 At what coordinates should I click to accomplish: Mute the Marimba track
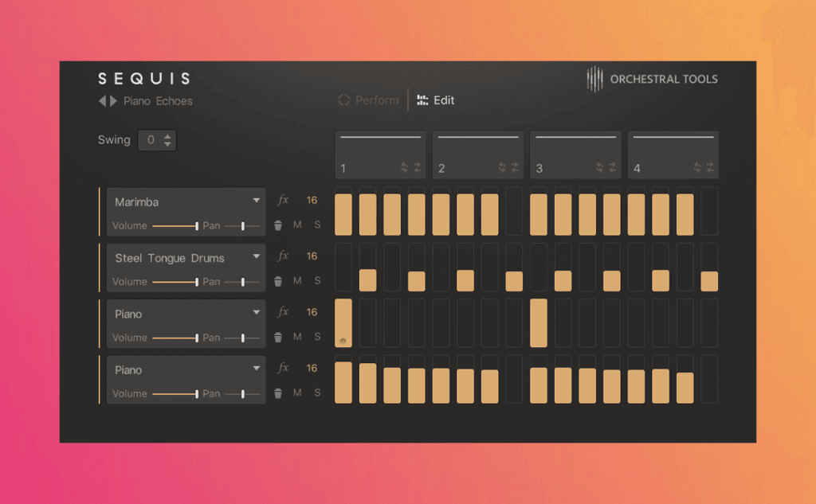[x=297, y=225]
